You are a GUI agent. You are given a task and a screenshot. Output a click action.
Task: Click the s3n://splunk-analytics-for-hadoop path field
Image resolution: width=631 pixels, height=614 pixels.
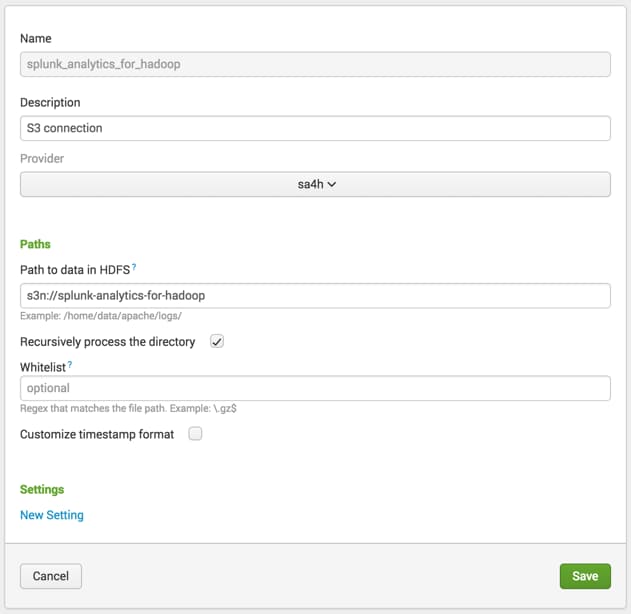[x=315, y=296]
